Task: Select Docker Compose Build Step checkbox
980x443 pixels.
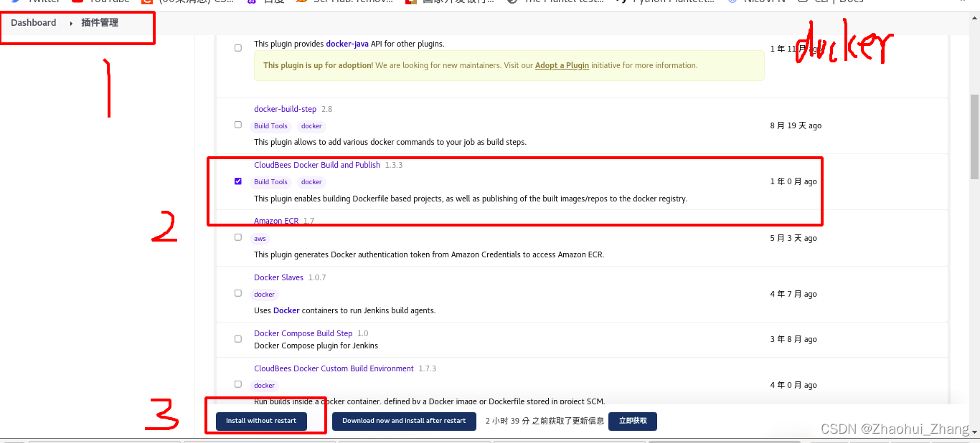Action: click(x=238, y=339)
